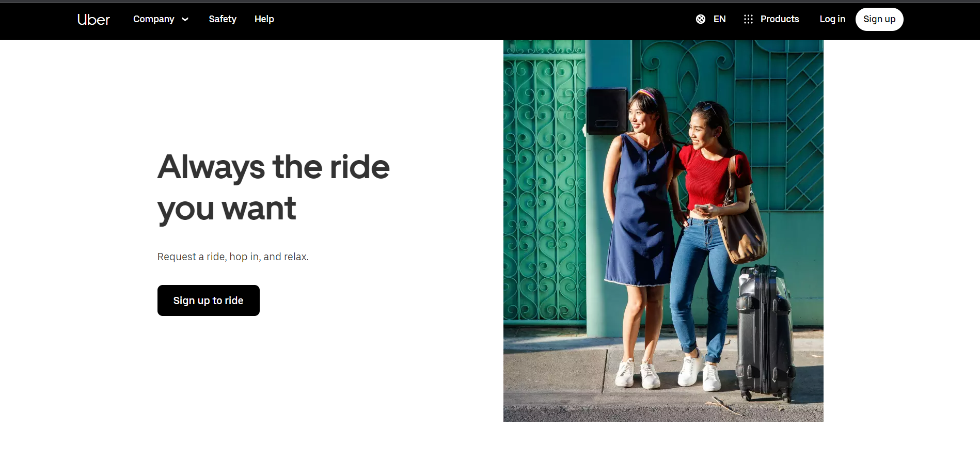Click the Sign up to ride button
Viewport: 980px width, 460px height.
pos(208,300)
